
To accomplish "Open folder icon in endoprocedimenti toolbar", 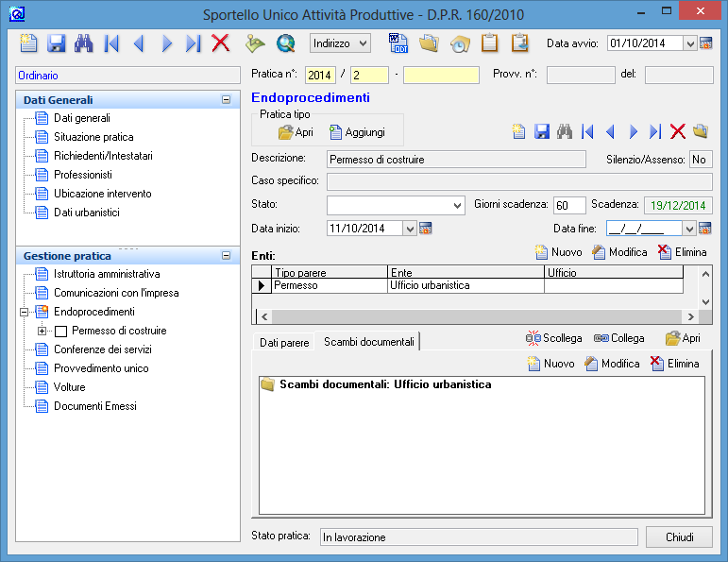I will 701,131.
